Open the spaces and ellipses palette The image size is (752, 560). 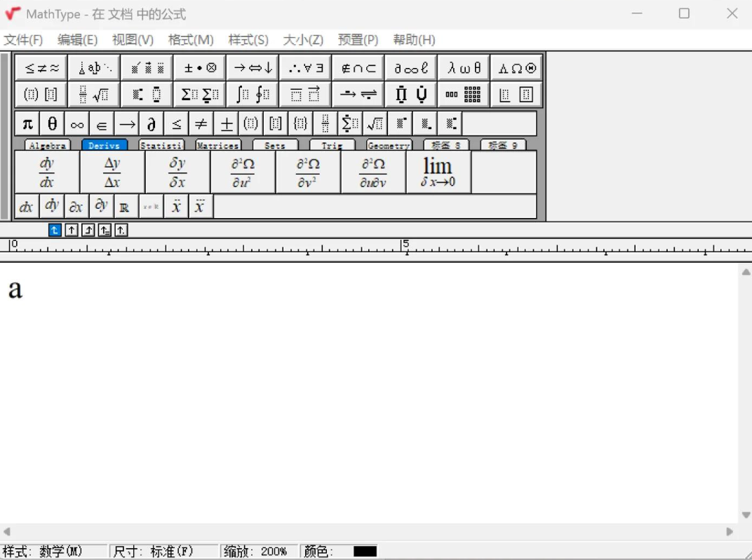tap(94, 68)
